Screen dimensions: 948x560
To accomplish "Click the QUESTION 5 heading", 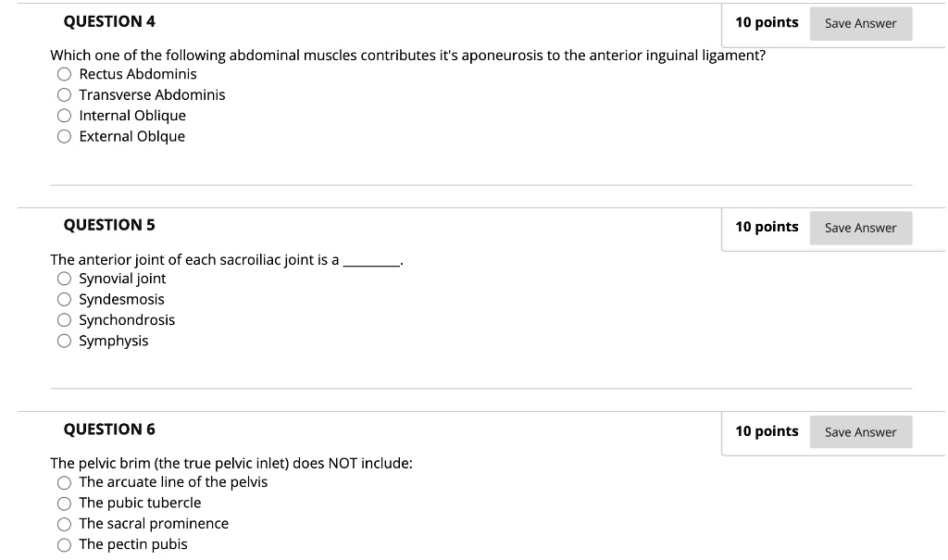I will tap(110, 225).
